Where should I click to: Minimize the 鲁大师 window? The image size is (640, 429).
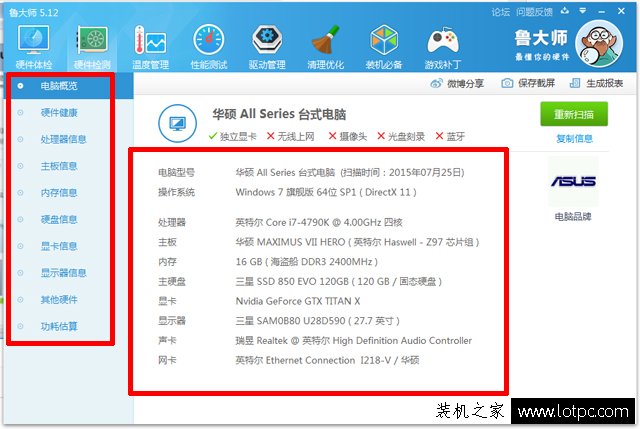pos(602,12)
